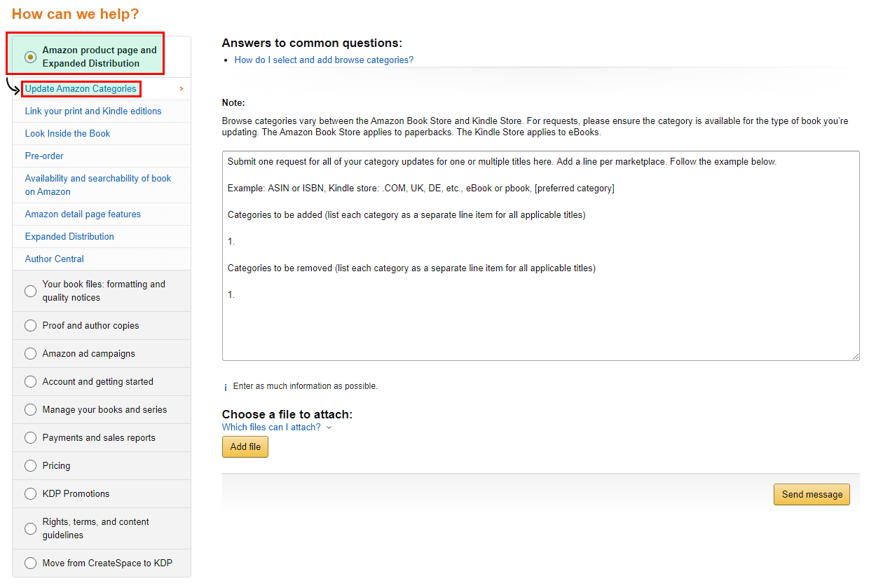The height and width of the screenshot is (588, 869).
Task: Select Your book files formatting radio
Action: coord(31,291)
